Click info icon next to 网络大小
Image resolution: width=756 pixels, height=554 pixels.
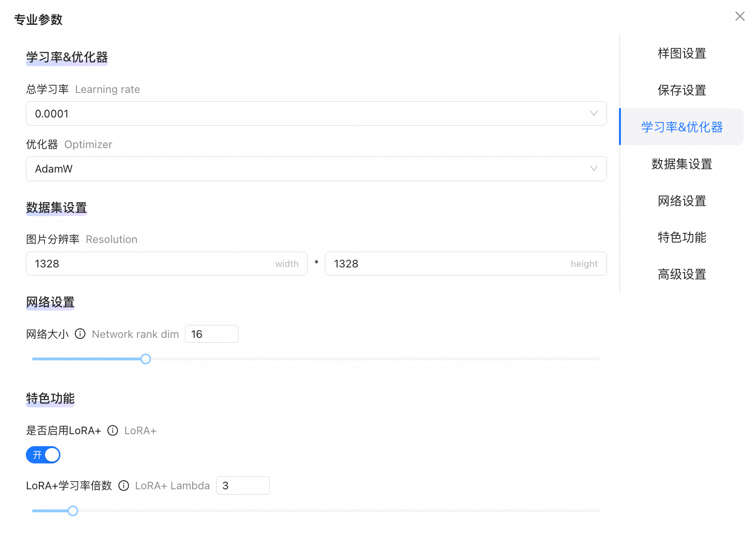(x=80, y=334)
